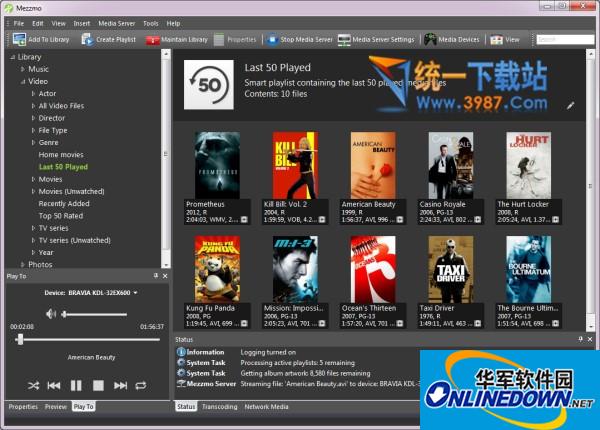Collapse the Video tree node
Screen dimensions: 600x430
pos(23,81)
